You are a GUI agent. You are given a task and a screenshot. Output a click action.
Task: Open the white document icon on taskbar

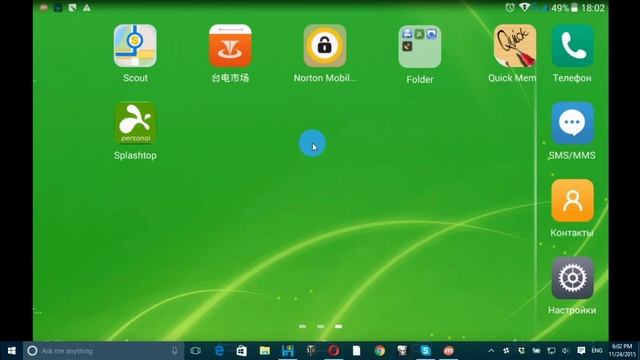tap(356, 351)
